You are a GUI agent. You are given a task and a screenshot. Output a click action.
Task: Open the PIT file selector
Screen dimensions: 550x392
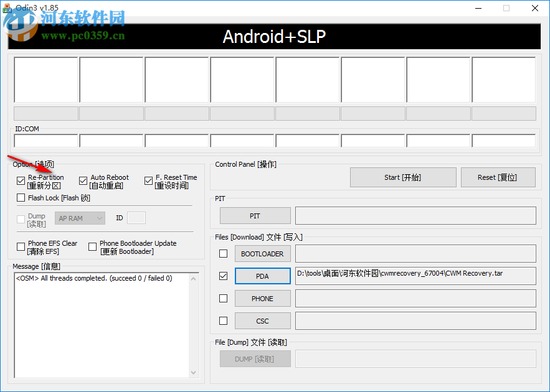point(255,215)
